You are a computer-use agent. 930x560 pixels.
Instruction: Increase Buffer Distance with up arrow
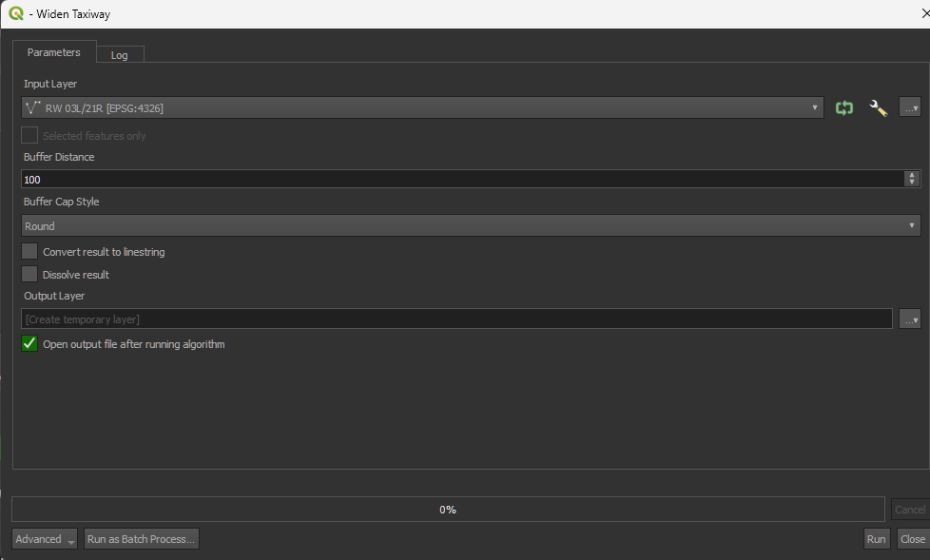pyautogui.click(x=913, y=175)
